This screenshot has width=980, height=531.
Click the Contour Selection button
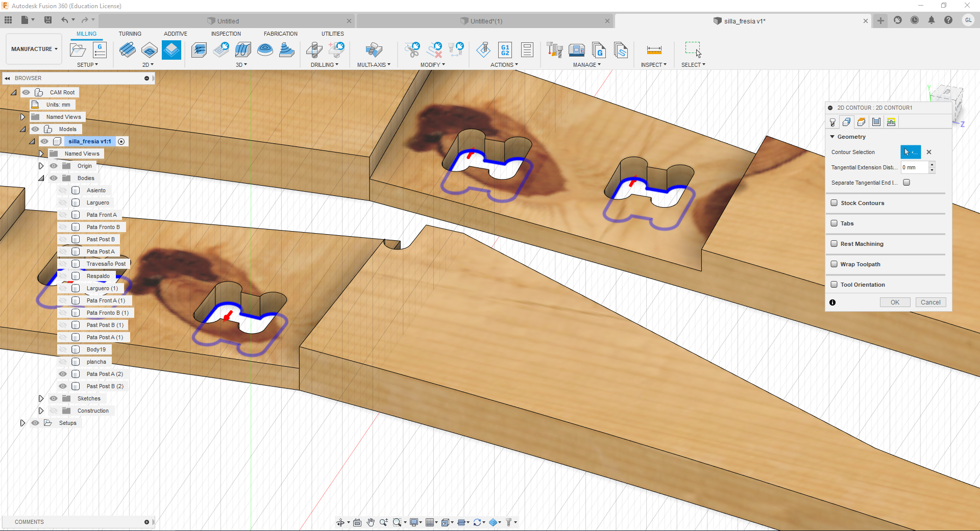911,152
